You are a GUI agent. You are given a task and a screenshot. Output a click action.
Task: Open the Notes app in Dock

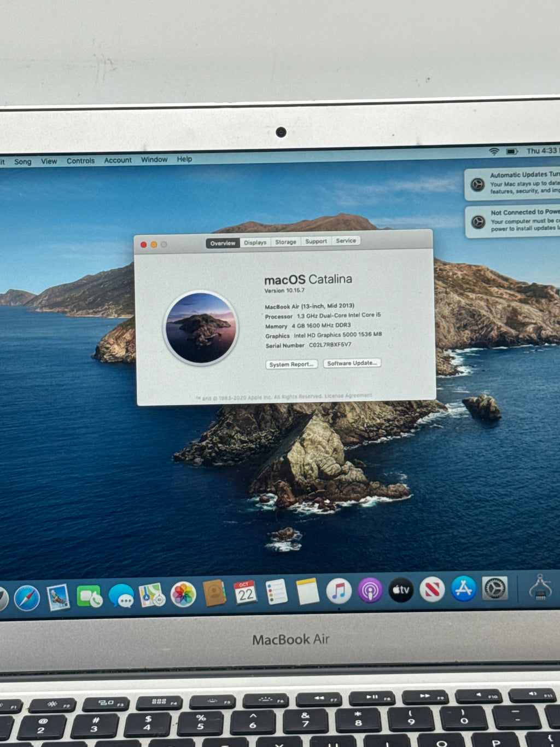pyautogui.click(x=307, y=592)
